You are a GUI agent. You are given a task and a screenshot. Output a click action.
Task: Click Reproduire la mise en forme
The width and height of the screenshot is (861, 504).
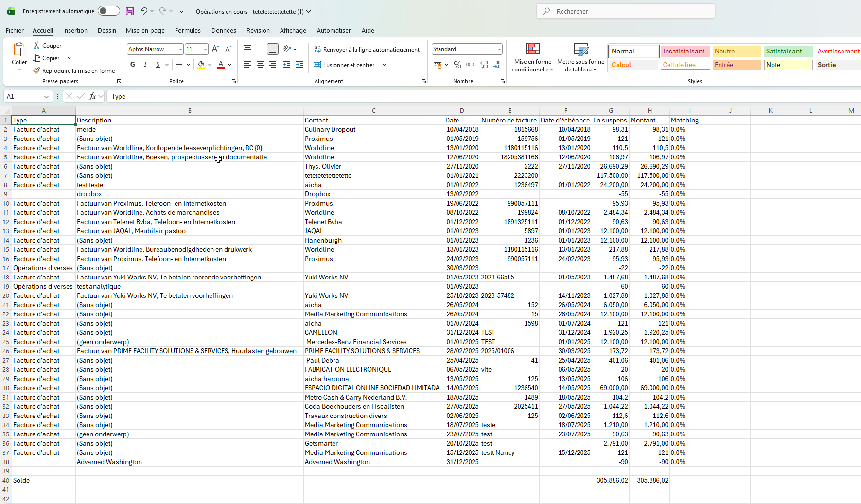(x=74, y=71)
